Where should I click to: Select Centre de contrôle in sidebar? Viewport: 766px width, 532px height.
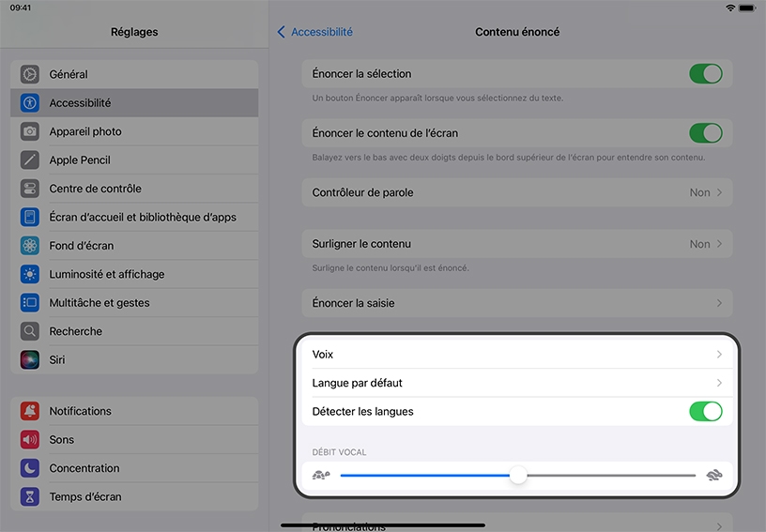click(134, 189)
